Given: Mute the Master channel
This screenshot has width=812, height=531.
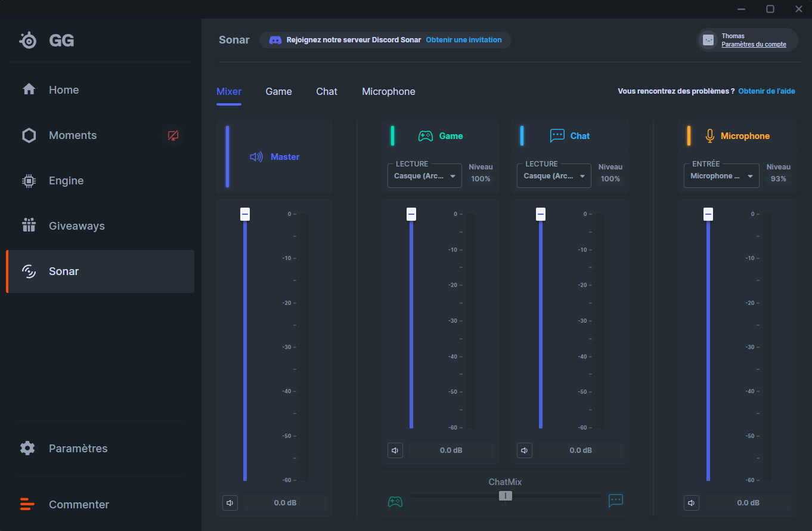Looking at the screenshot, I should click(x=230, y=503).
